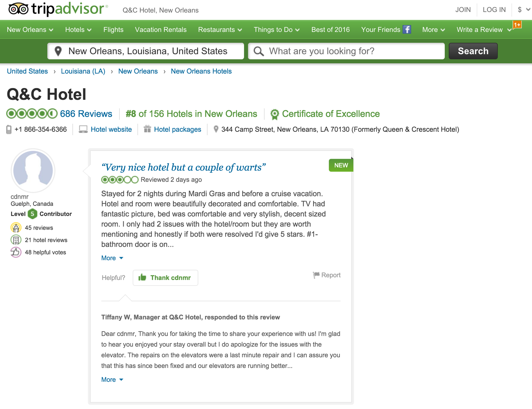Click the NEW review badge
This screenshot has height=409, width=532.
341,165
